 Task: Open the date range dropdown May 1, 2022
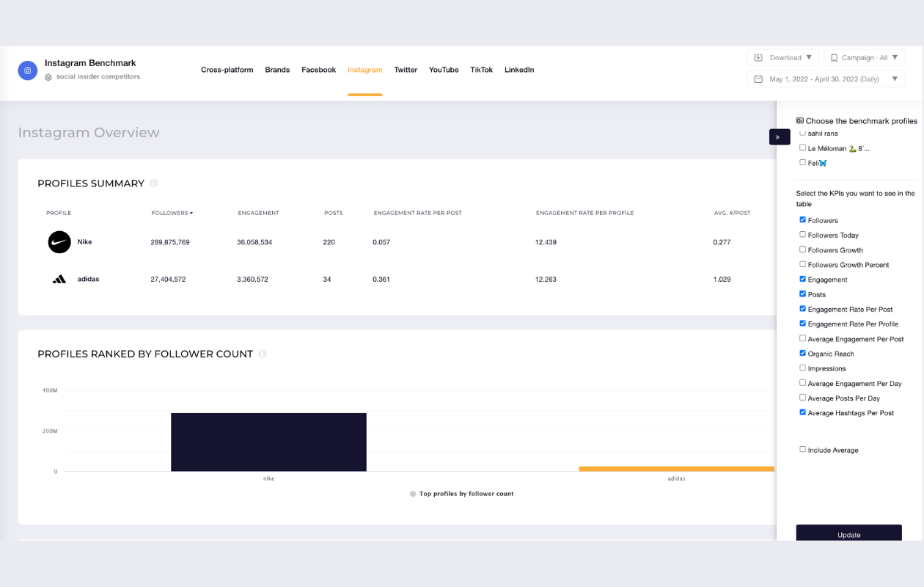826,79
